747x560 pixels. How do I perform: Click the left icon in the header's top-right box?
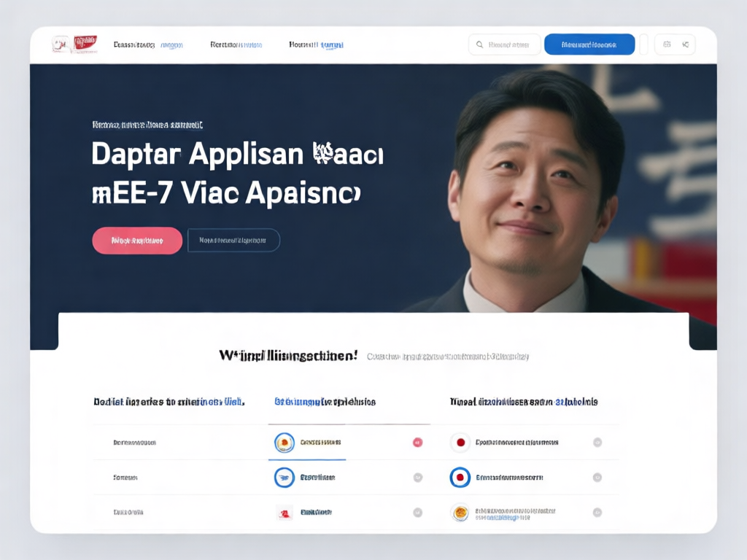click(x=666, y=44)
